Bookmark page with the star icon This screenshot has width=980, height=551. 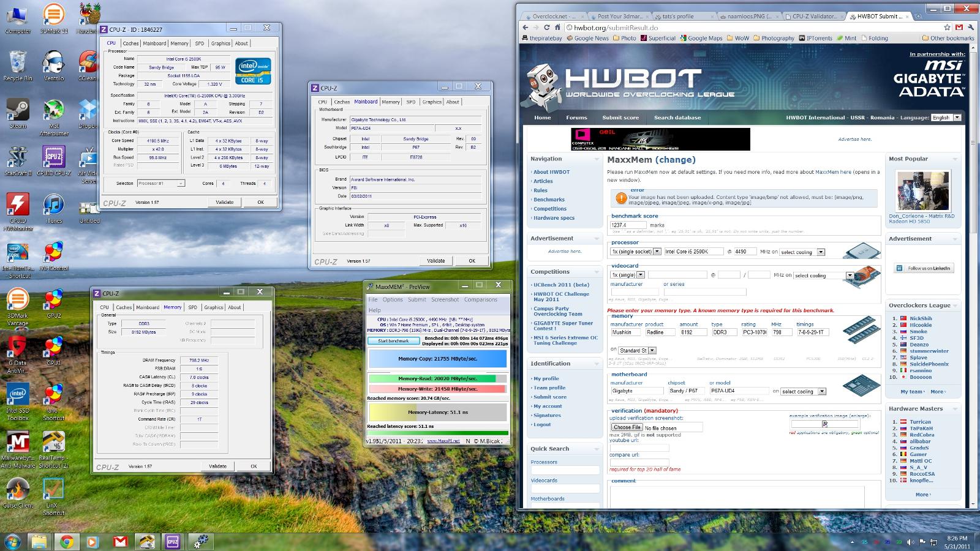tap(947, 28)
